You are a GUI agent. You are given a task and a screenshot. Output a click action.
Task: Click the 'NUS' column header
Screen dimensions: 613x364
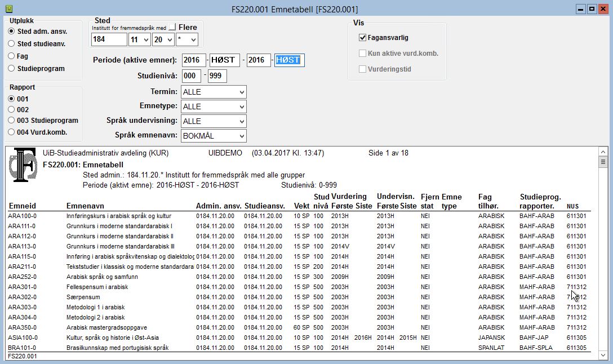(x=573, y=206)
